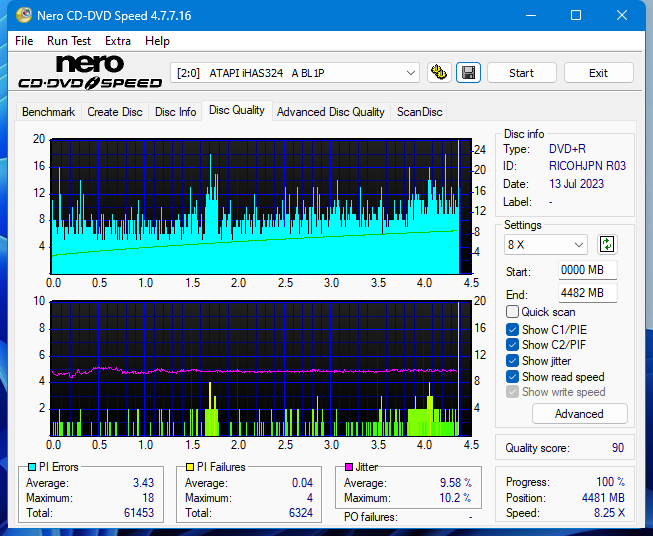653x536 pixels.
Task: Click the drive options icon
Action: click(x=439, y=73)
